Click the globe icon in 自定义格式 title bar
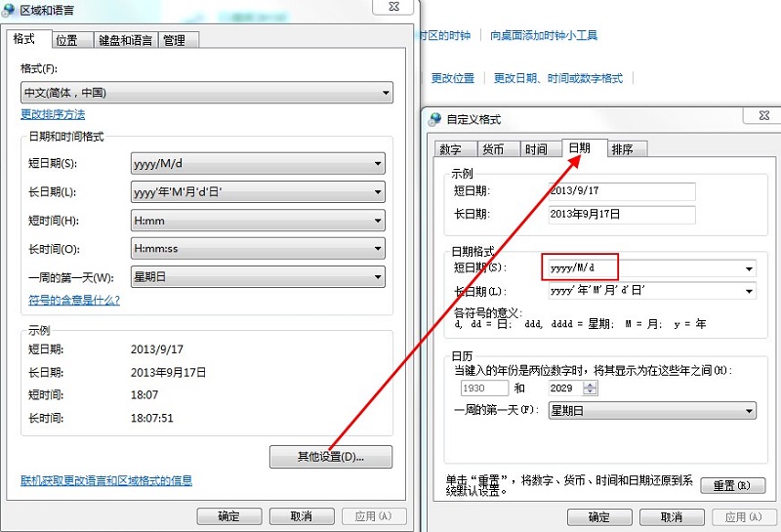The height and width of the screenshot is (532, 781). tap(435, 119)
